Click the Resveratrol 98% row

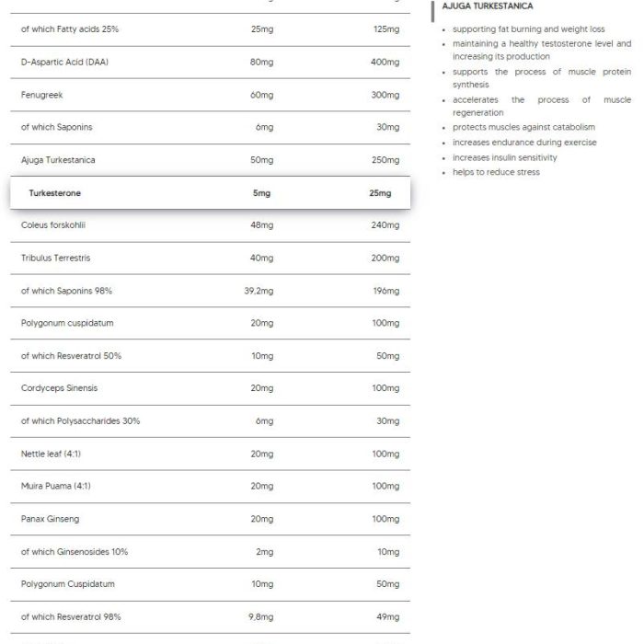click(210, 617)
